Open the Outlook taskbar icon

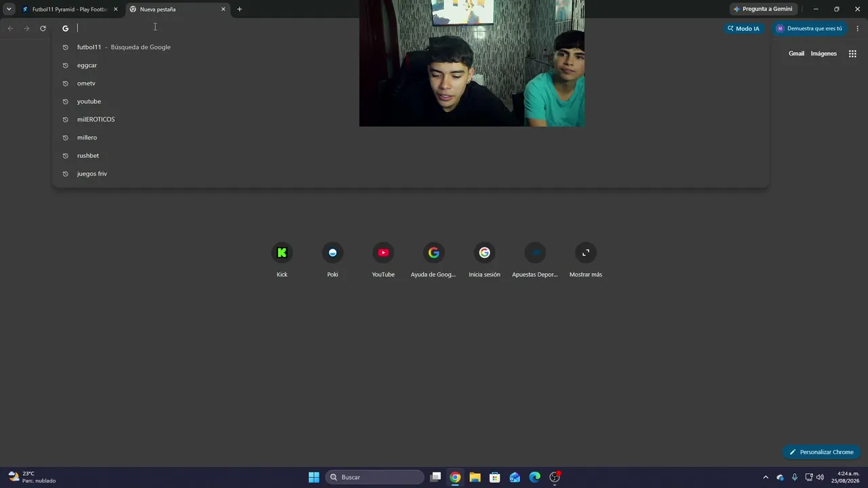pyautogui.click(x=515, y=477)
